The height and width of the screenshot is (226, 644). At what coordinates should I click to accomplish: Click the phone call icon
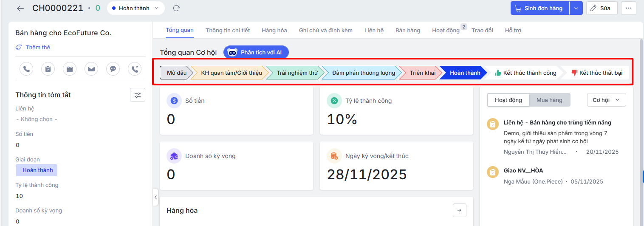coord(26,68)
